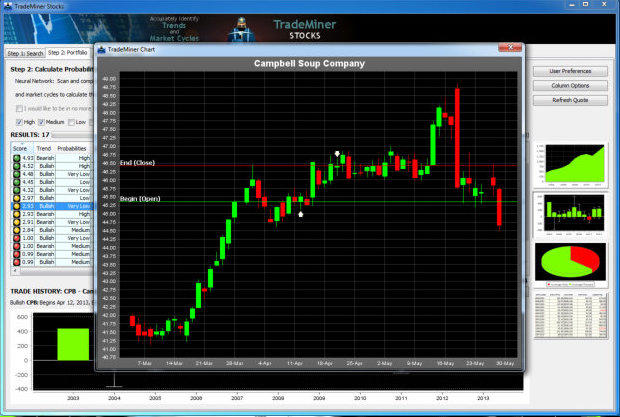The image size is (620, 417).
Task: Open the green bar chart thumbnail
Action: coord(571,215)
